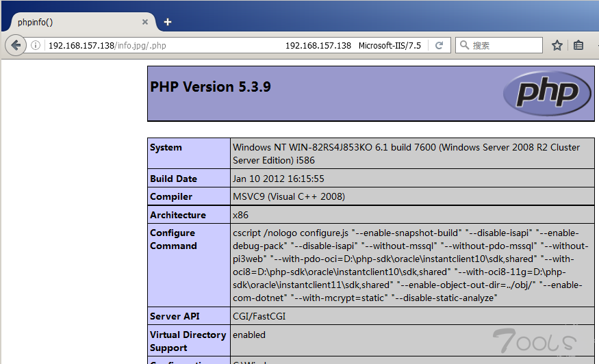Select the Build Date label cell
Image resolution: width=599 pixels, height=364 pixels.
(189, 179)
